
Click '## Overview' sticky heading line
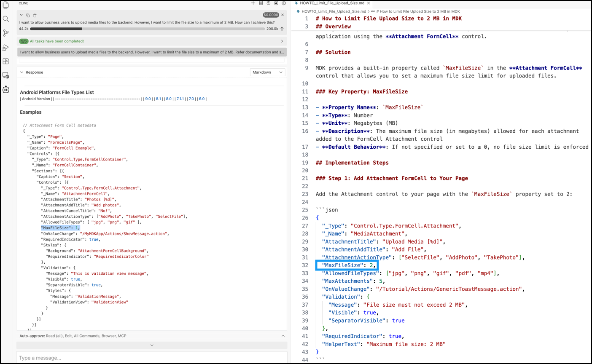[x=333, y=27]
